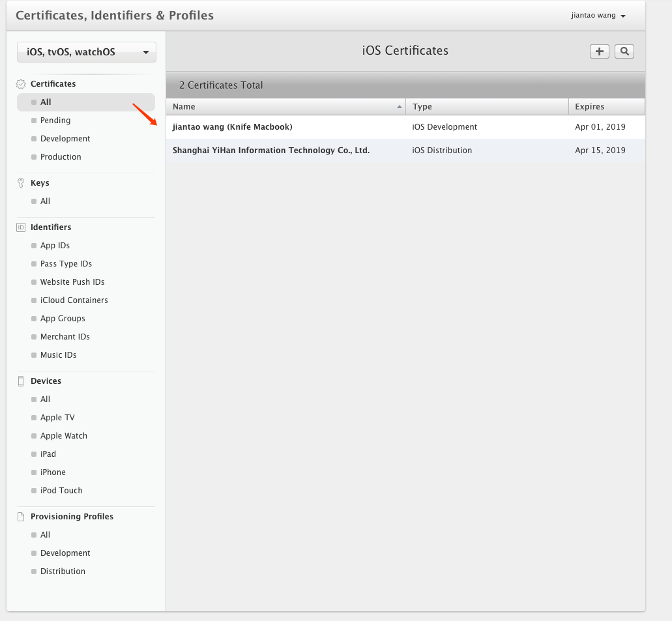Screen dimensions: 672x621
Task: Click the Keys section key icon
Action: [21, 183]
